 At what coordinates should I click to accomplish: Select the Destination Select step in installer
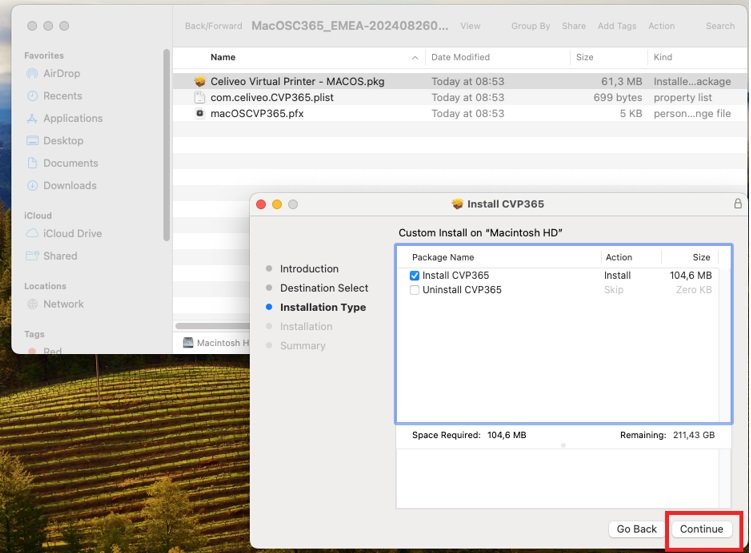coord(324,288)
